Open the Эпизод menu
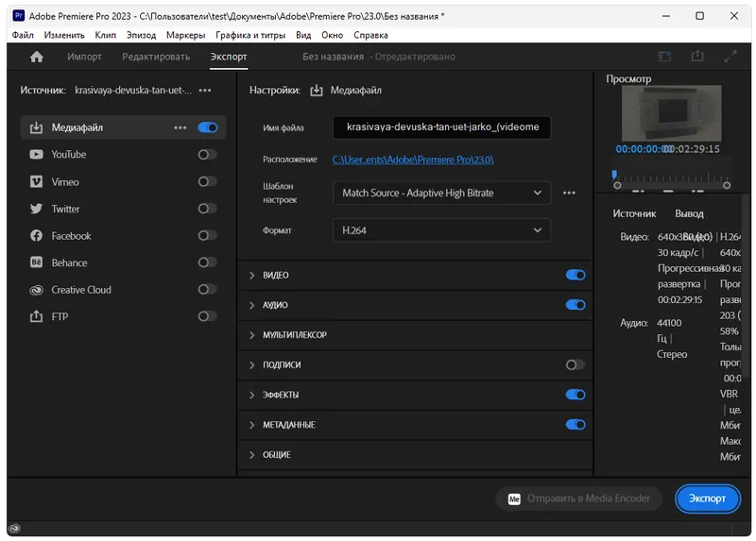756x541 pixels. click(141, 35)
